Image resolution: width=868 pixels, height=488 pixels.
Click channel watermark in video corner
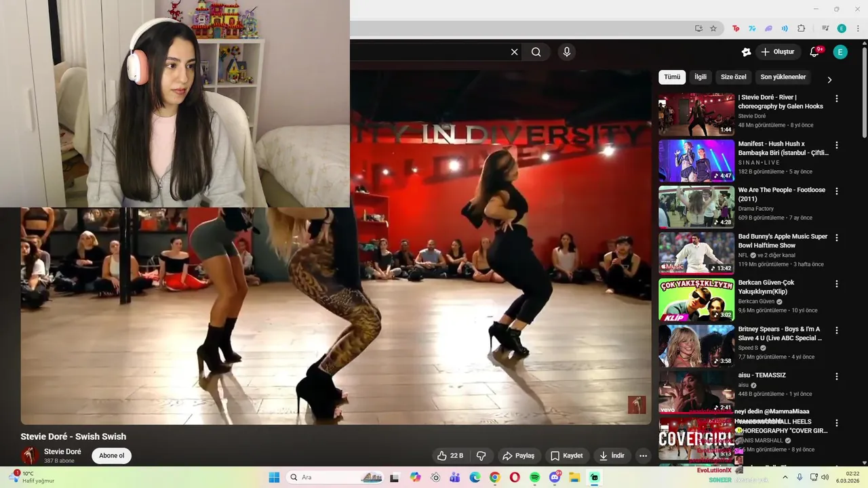[637, 405]
